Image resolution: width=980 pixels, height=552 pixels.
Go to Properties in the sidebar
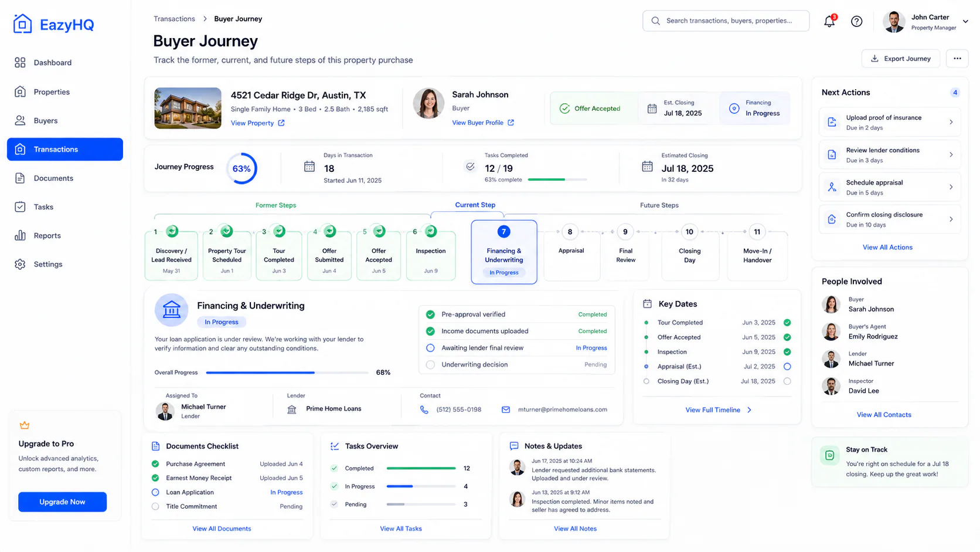[x=65, y=92]
